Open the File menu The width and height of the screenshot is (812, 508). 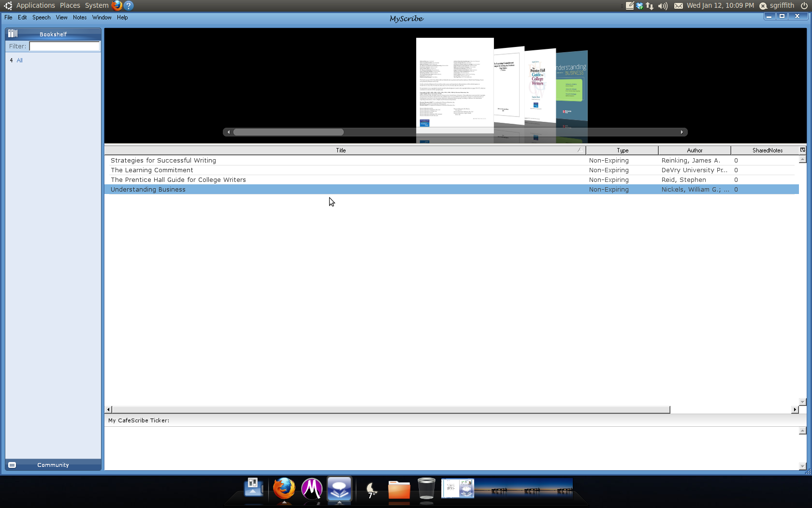8,17
